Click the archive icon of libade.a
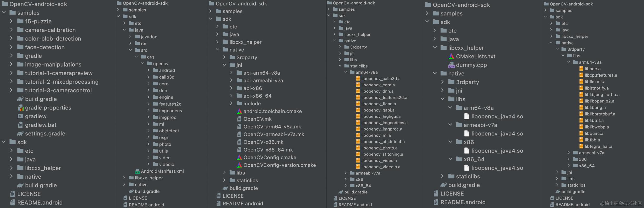Image resolution: width=644 pixels, height=208 pixels. (x=581, y=69)
